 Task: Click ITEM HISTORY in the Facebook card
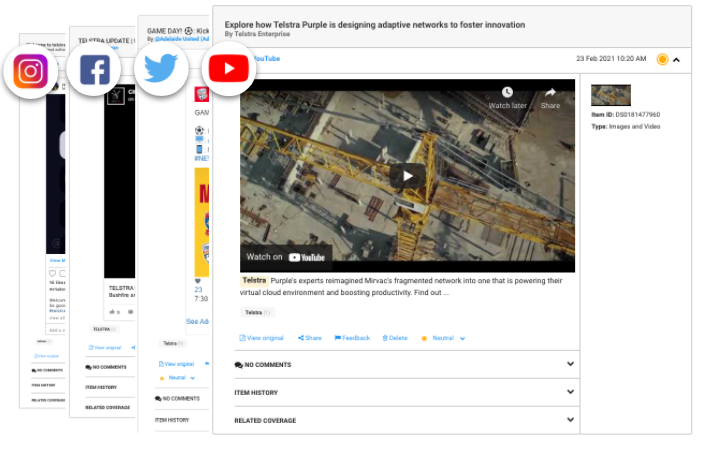pos(101,387)
